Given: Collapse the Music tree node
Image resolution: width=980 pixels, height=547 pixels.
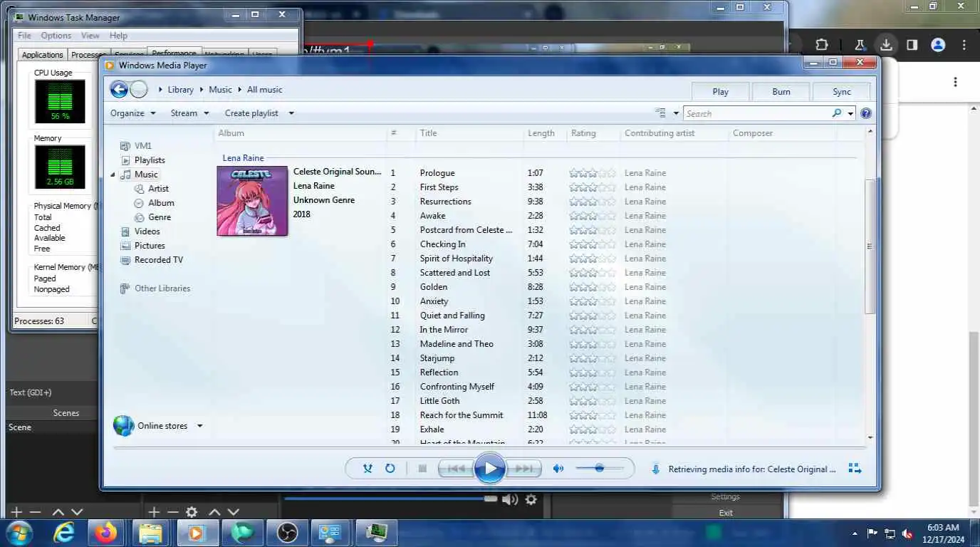Looking at the screenshot, I should [113, 174].
